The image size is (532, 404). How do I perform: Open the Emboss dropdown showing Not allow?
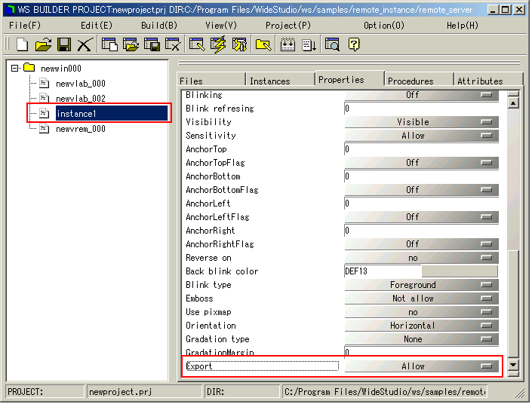pyautogui.click(x=421, y=298)
